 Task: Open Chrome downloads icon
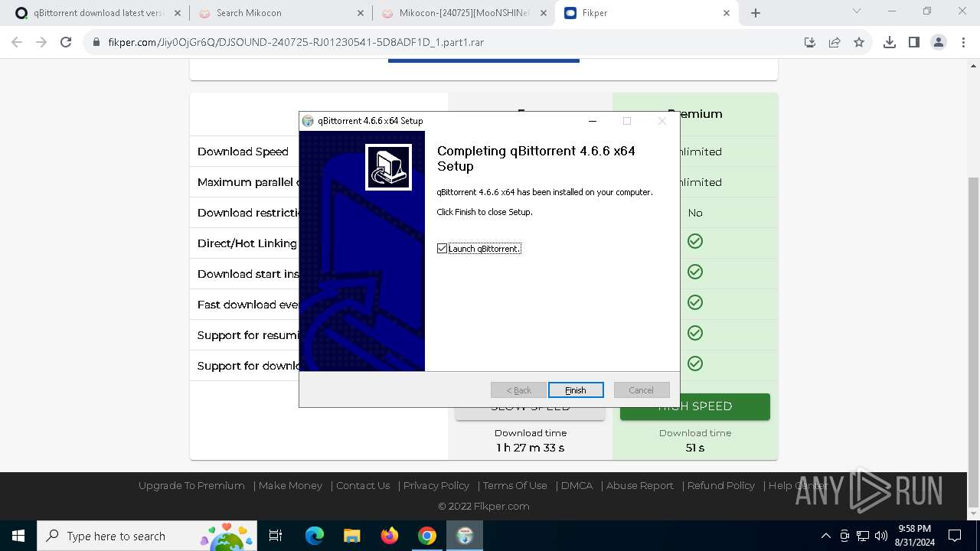[890, 42]
